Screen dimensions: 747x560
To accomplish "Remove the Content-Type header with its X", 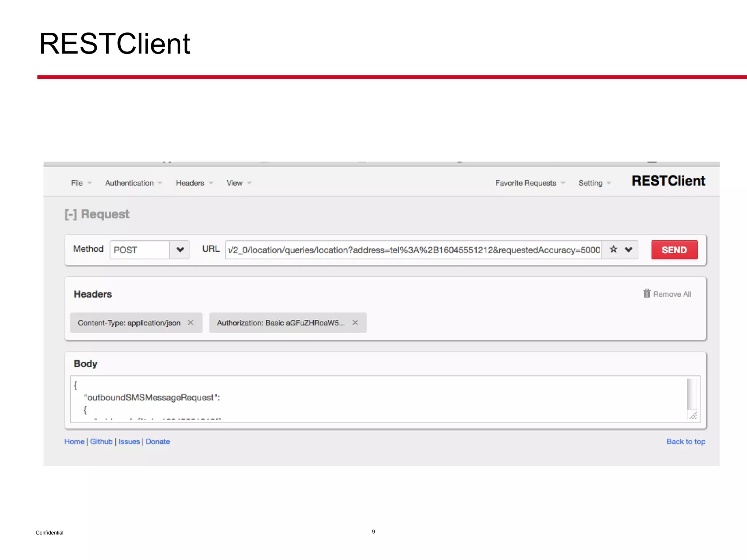I will click(190, 322).
